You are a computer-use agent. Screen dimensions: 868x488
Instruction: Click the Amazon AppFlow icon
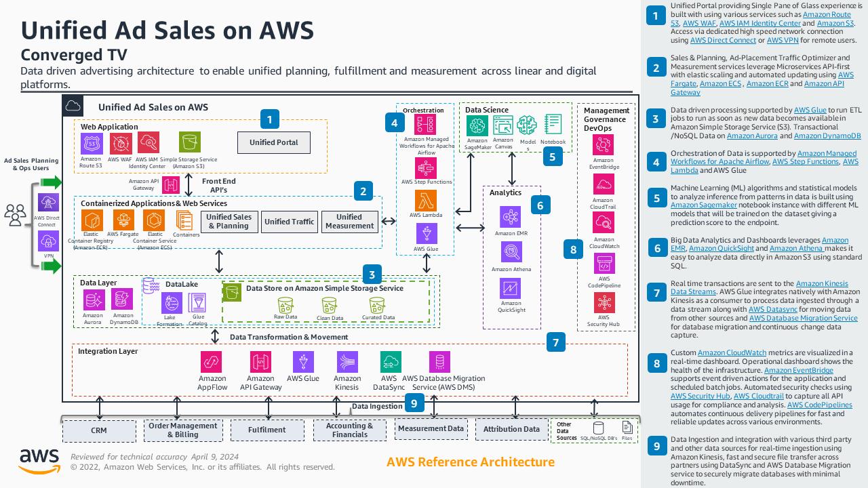212,362
